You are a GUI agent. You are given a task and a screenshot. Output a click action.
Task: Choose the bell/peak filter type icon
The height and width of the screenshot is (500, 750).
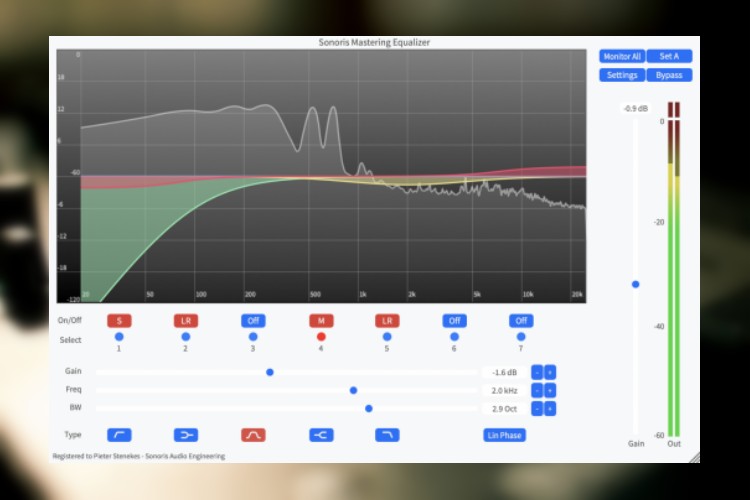point(253,435)
